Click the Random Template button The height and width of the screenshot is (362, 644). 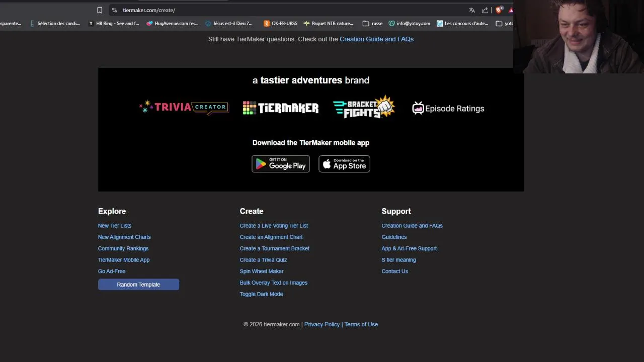[x=138, y=285]
